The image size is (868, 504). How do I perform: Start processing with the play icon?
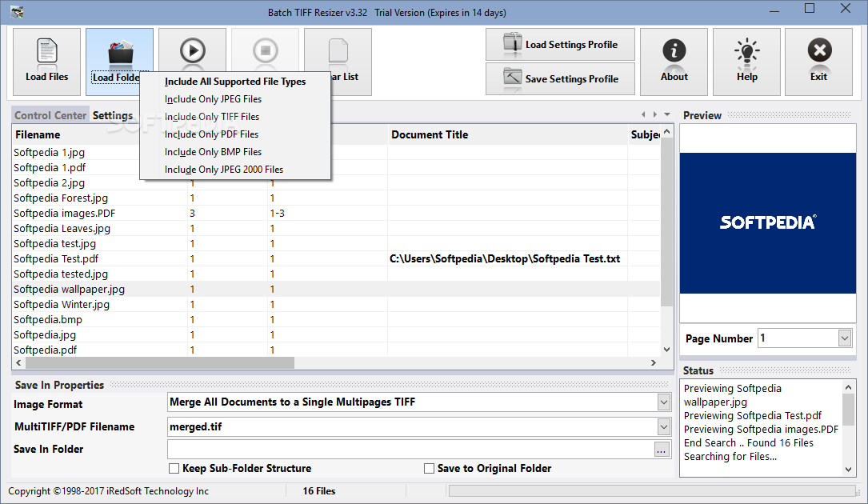click(x=192, y=50)
